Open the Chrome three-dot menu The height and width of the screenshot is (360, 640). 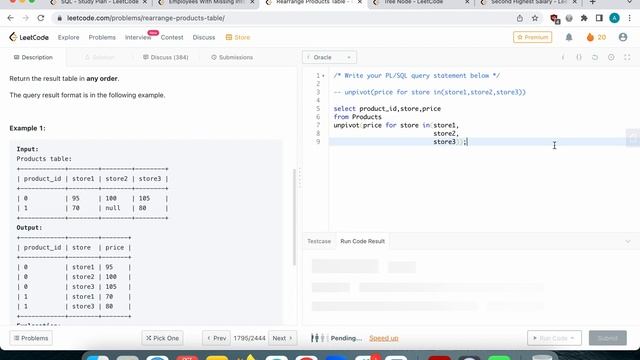click(x=629, y=18)
